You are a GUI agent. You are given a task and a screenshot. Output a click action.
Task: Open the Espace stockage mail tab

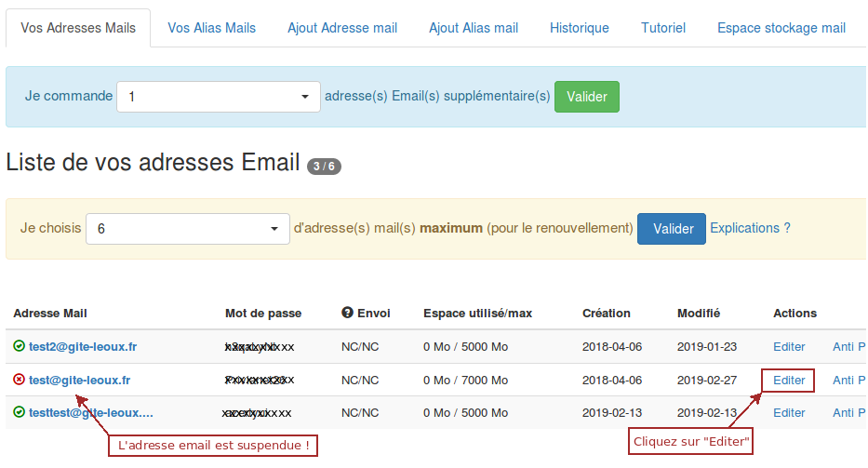[781, 28]
